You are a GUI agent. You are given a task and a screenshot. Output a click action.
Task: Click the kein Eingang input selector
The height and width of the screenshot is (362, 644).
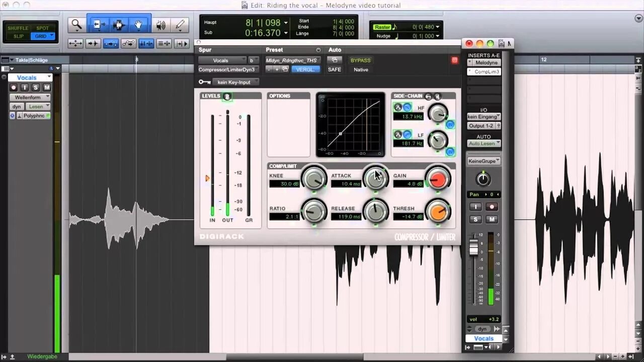484,117
